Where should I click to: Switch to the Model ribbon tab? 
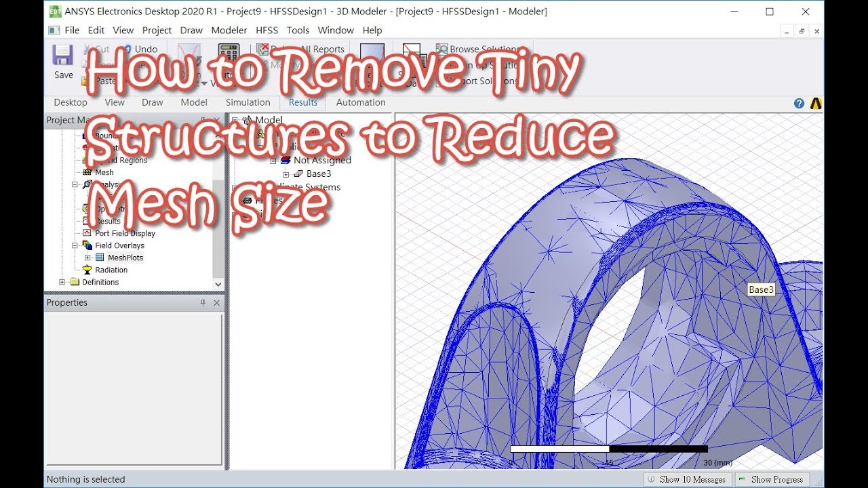click(194, 102)
